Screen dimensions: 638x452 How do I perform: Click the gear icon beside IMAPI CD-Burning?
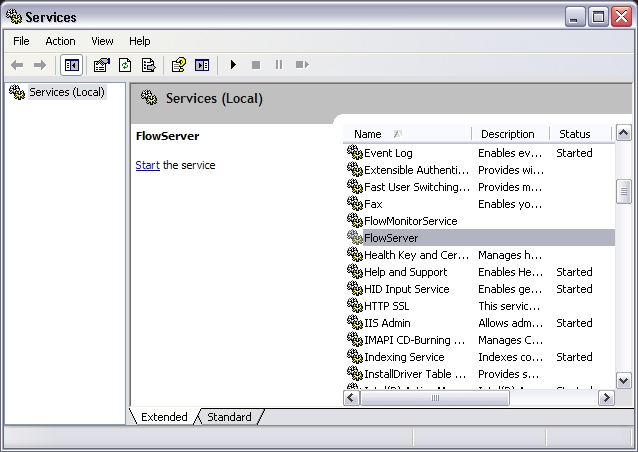354,339
